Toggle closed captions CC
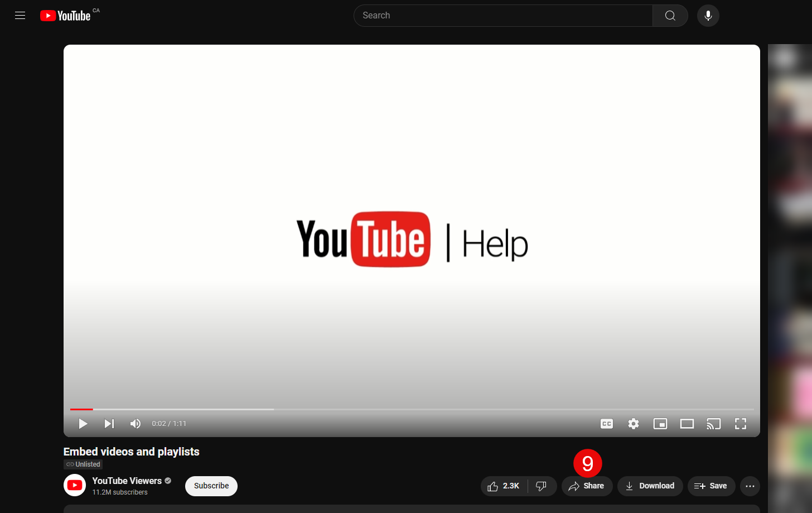This screenshot has height=513, width=812. 607,424
